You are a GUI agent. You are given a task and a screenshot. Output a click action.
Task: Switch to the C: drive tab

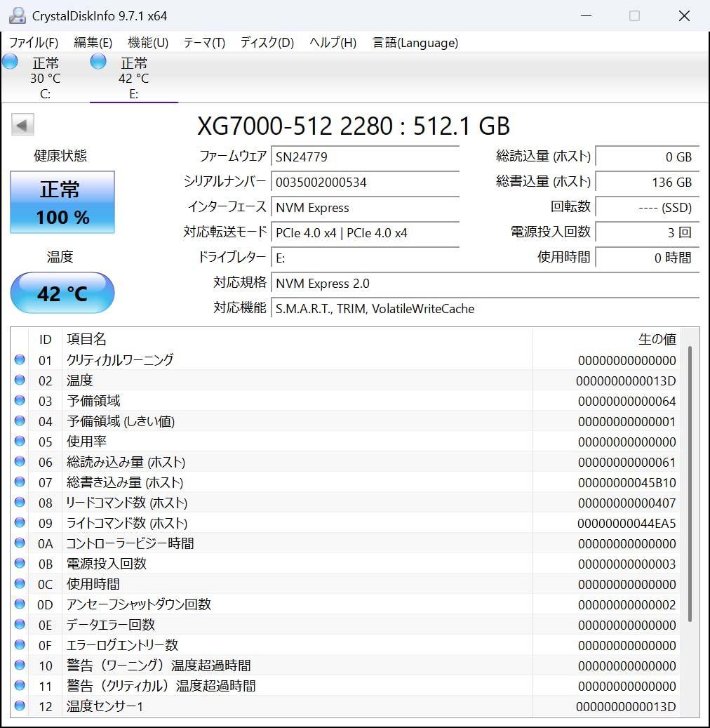pyautogui.click(x=45, y=77)
